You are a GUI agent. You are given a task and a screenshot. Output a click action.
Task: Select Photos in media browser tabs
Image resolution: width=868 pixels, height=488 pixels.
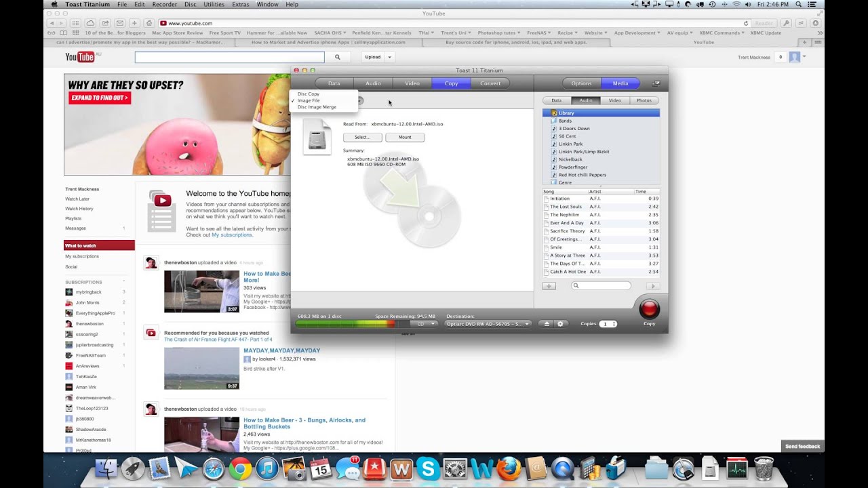(644, 100)
